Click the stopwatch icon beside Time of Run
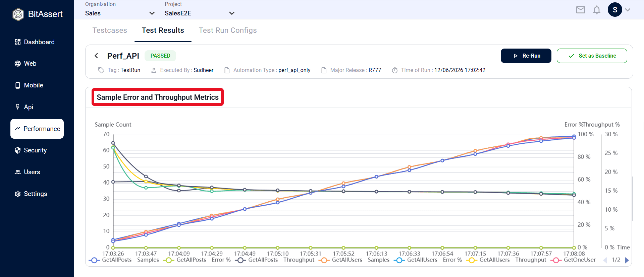Screen dimensions: 644x277 (x=395, y=70)
